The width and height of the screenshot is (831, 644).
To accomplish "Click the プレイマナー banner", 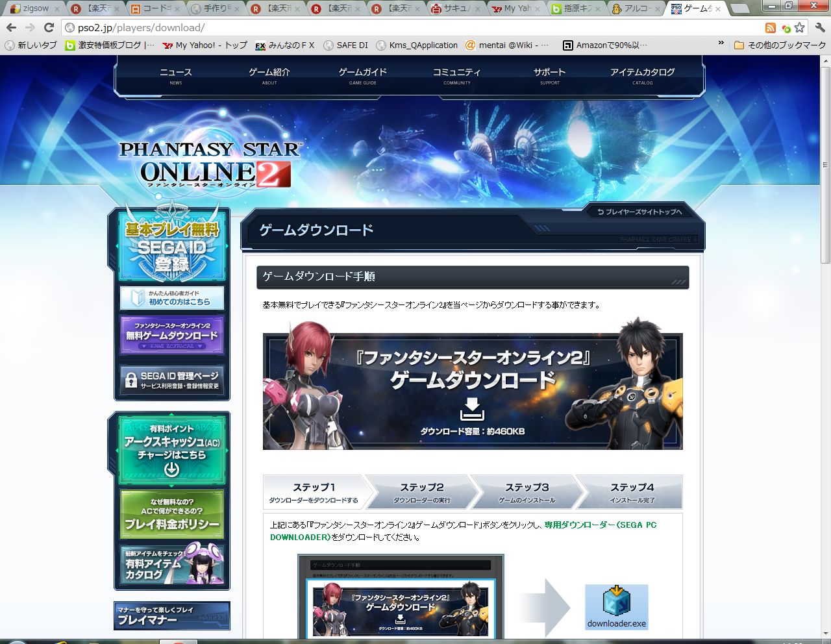I will (172, 615).
